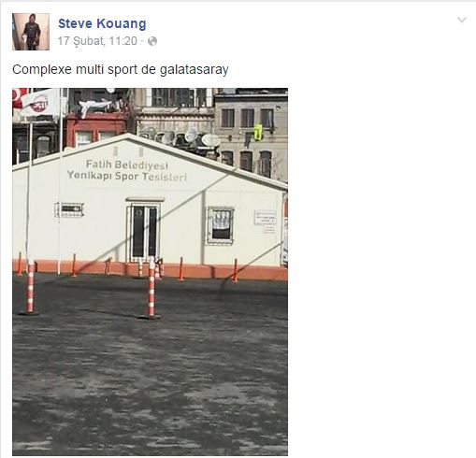
Task: Click the left striped bollard in photo
Action: point(30,288)
